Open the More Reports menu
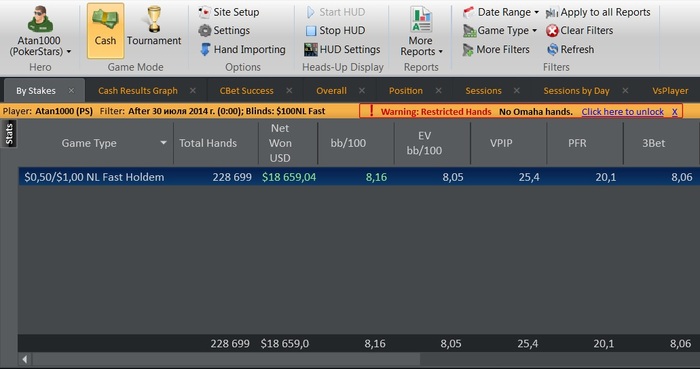The image size is (700, 369). point(421,31)
